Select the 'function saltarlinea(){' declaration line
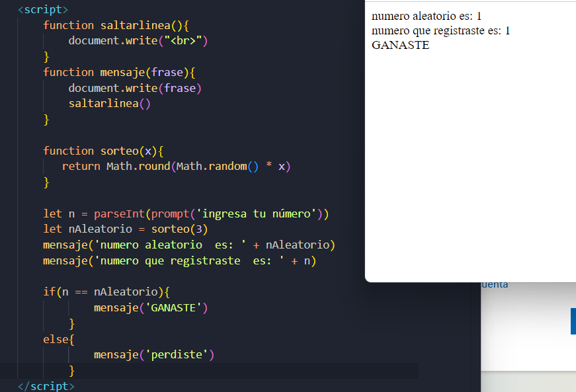The image size is (576, 392). click(116, 25)
